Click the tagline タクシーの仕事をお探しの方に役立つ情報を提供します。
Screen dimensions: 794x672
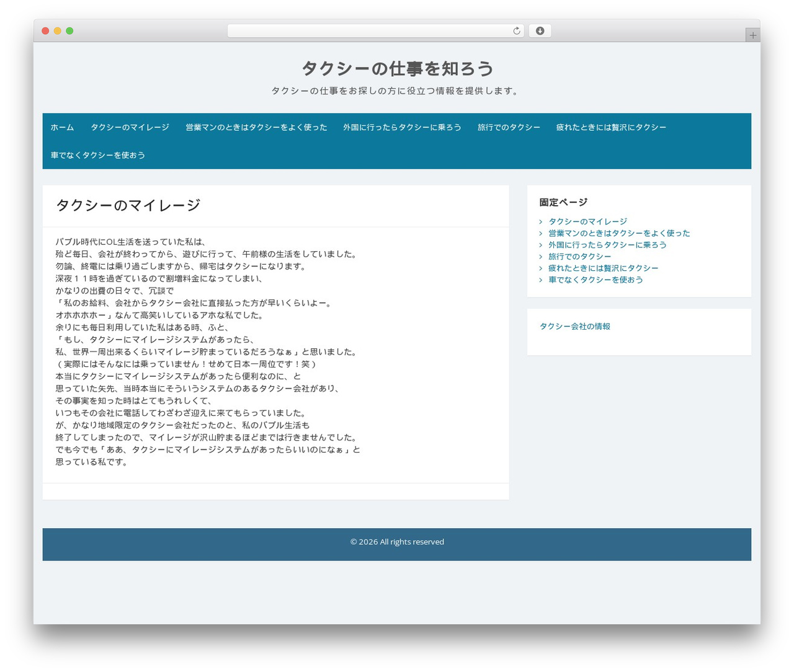pyautogui.click(x=397, y=91)
